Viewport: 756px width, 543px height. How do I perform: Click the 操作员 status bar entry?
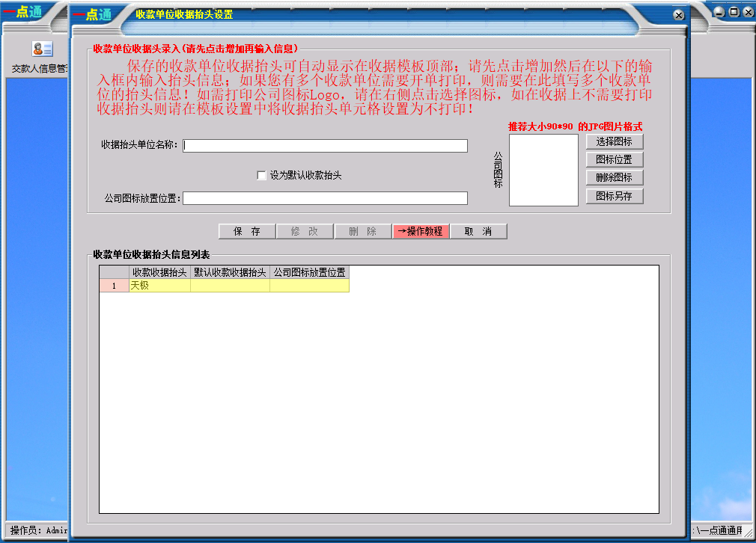pyautogui.click(x=37, y=530)
